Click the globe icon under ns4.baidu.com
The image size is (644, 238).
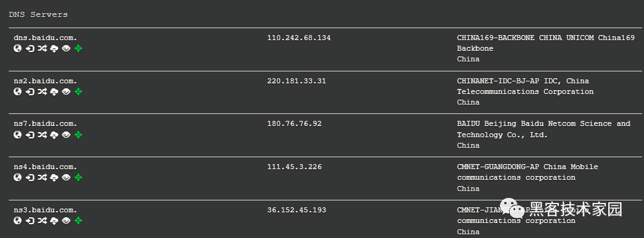coord(18,177)
